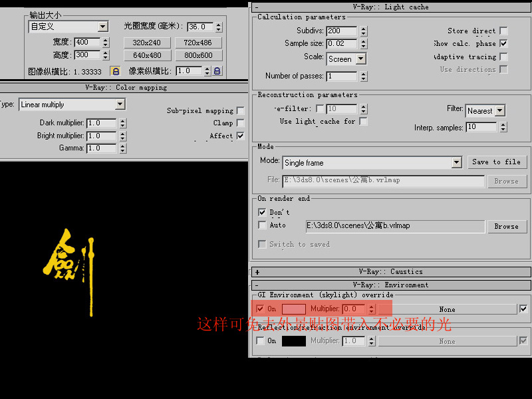The width and height of the screenshot is (532, 399).
Task: Click Browse next to Auto save path
Action: (x=506, y=226)
